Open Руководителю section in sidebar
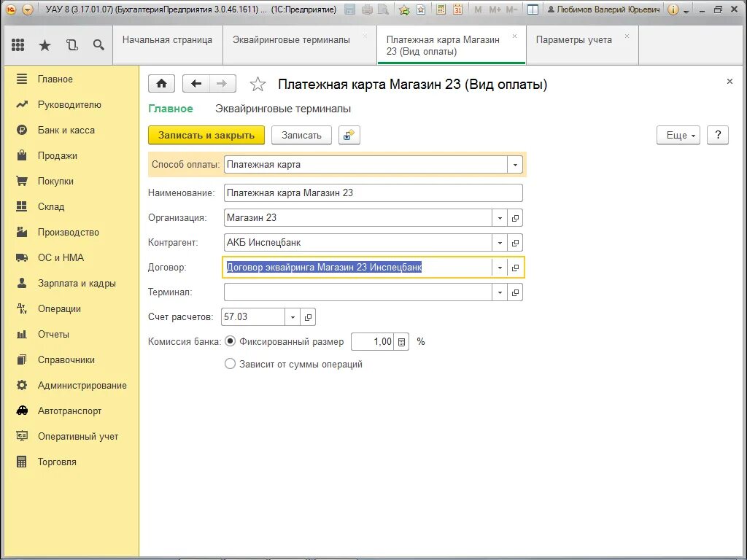The width and height of the screenshot is (747, 560). 69,105
